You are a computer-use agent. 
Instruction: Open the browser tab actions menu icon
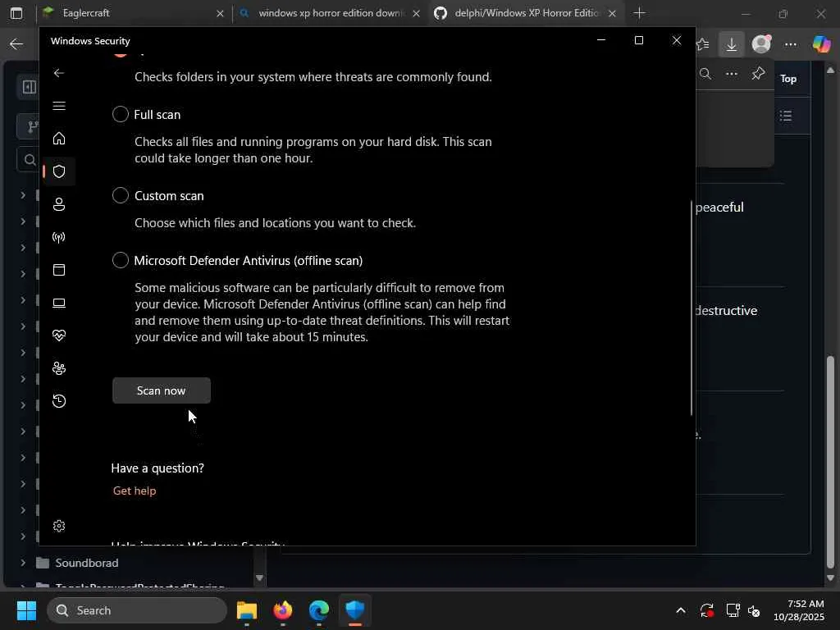16,13
